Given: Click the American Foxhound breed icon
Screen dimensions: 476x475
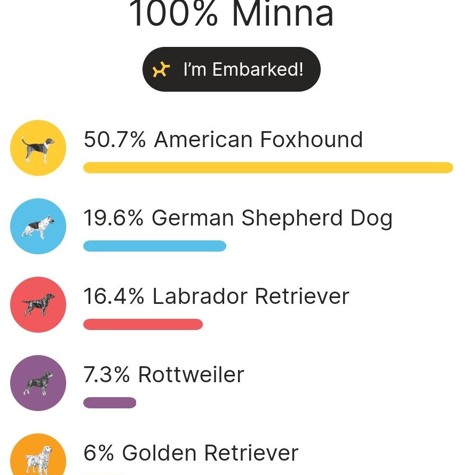Looking at the screenshot, I should [x=38, y=148].
